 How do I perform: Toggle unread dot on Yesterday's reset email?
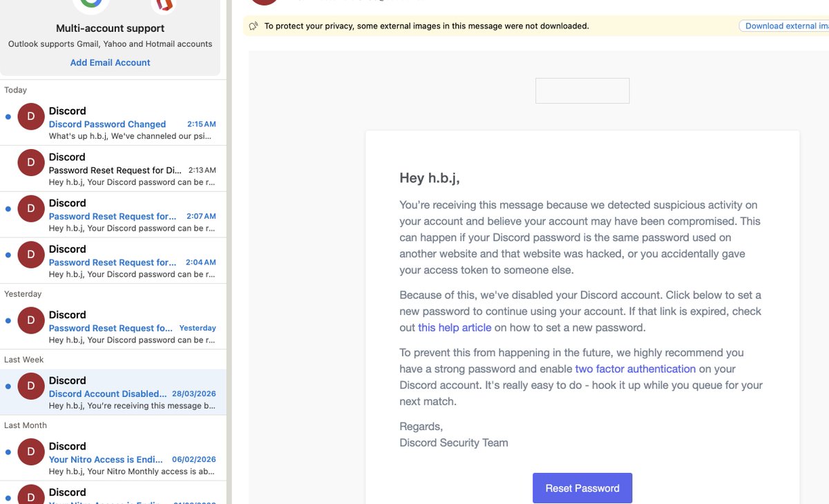pyautogui.click(x=8, y=321)
